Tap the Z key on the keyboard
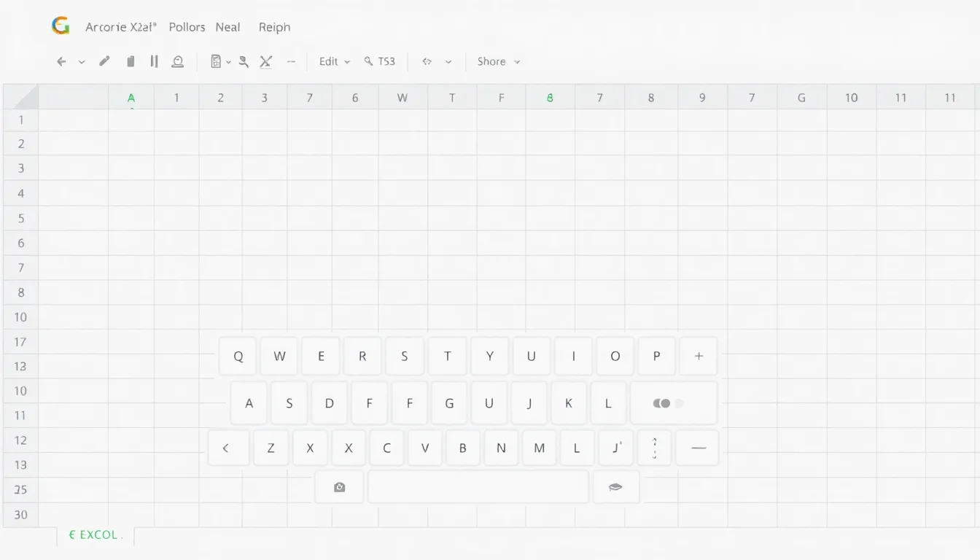This screenshot has width=980, height=560. click(271, 448)
